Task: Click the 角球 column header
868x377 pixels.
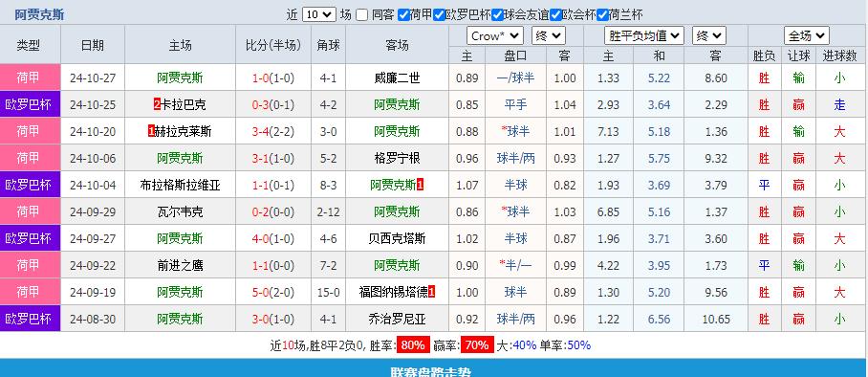Action: (x=328, y=45)
